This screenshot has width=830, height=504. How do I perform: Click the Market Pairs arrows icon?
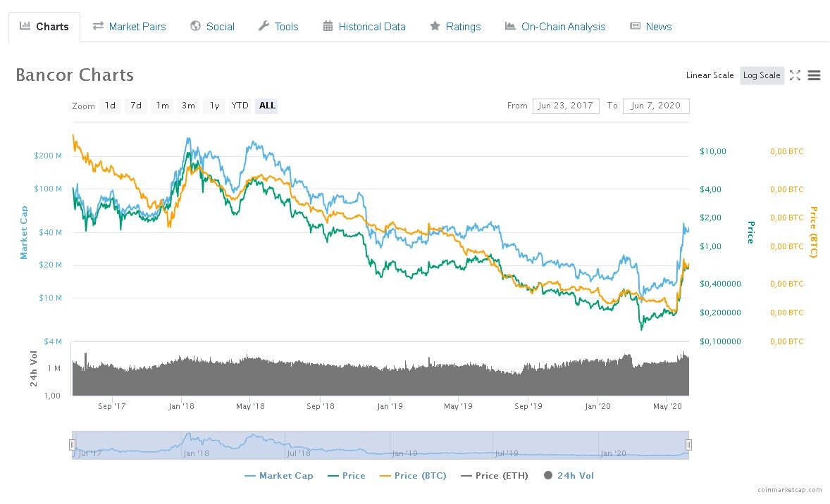98,26
